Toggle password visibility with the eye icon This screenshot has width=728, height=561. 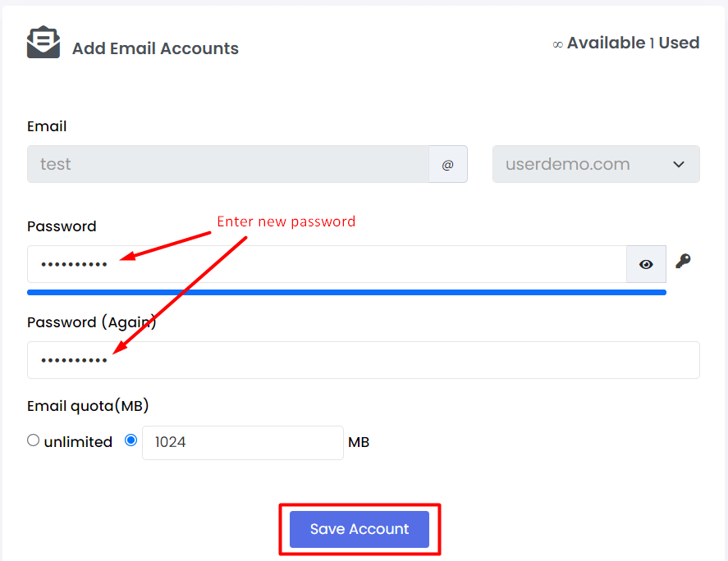click(x=646, y=264)
